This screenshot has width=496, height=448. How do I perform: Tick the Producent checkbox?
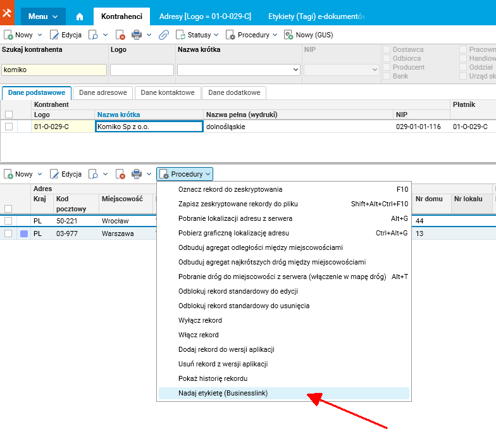click(x=386, y=67)
